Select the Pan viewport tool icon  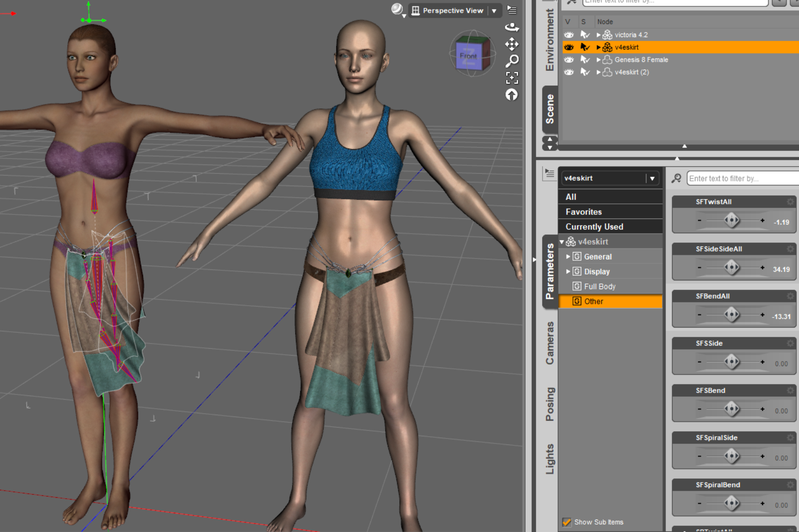511,44
